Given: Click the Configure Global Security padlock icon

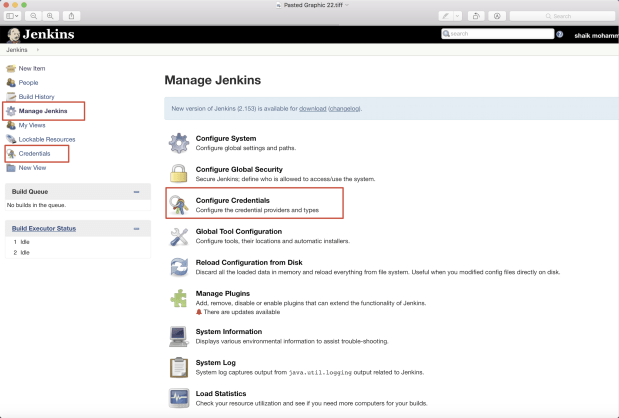Looking at the screenshot, I should pyautogui.click(x=179, y=174).
